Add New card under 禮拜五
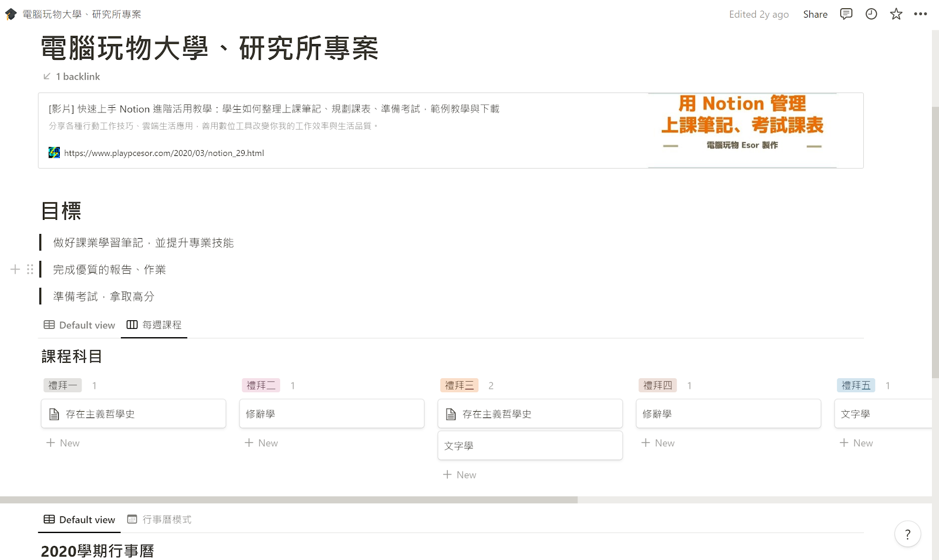Viewport: 939px width, 560px height. (x=856, y=443)
